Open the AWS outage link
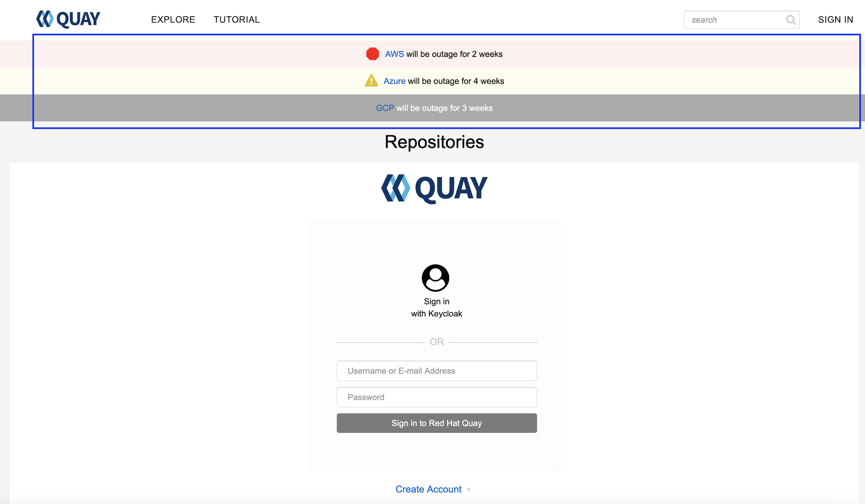 click(394, 54)
